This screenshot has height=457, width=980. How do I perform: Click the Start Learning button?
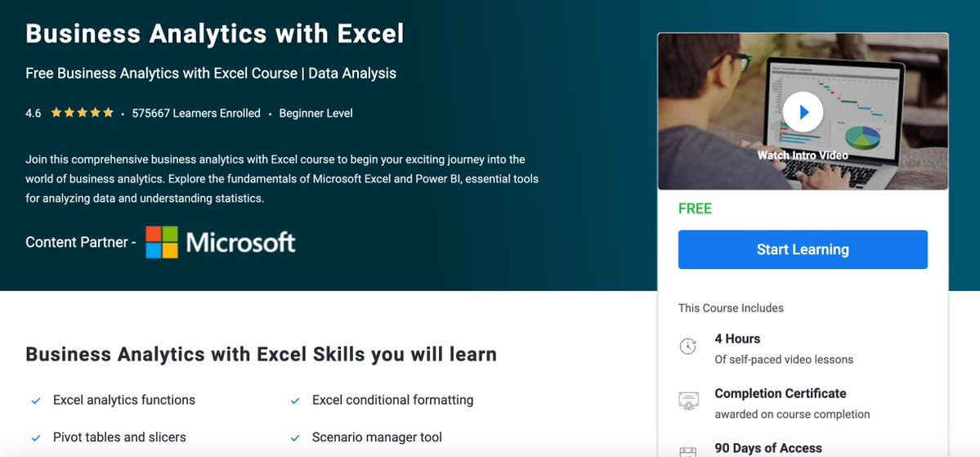[803, 249]
